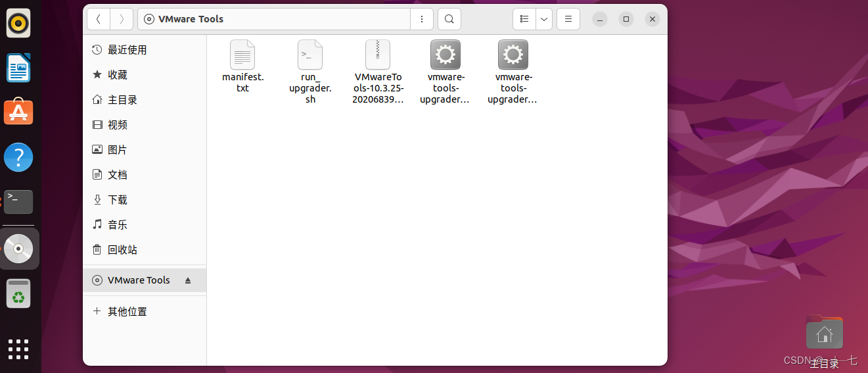Open 其他位置 in sidebar
This screenshot has width=868, height=373.
pyautogui.click(x=145, y=312)
